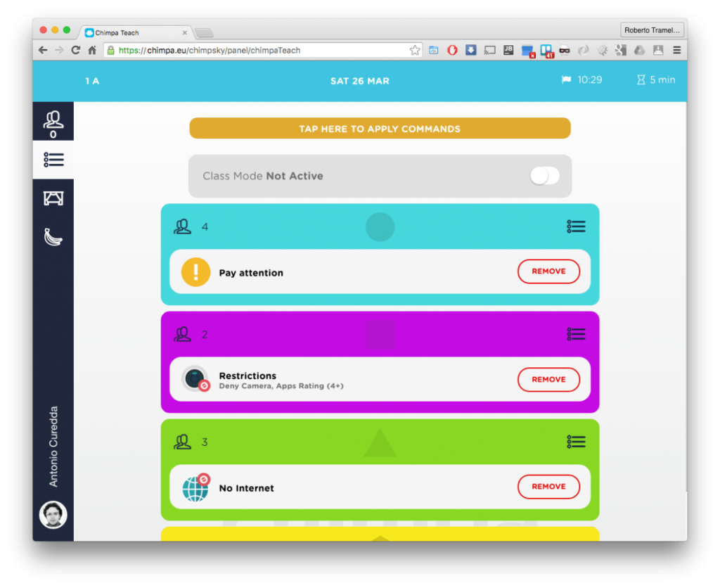This screenshot has height=588, width=720.
Task: Click the Pay attention exclamation icon
Action: click(x=195, y=272)
